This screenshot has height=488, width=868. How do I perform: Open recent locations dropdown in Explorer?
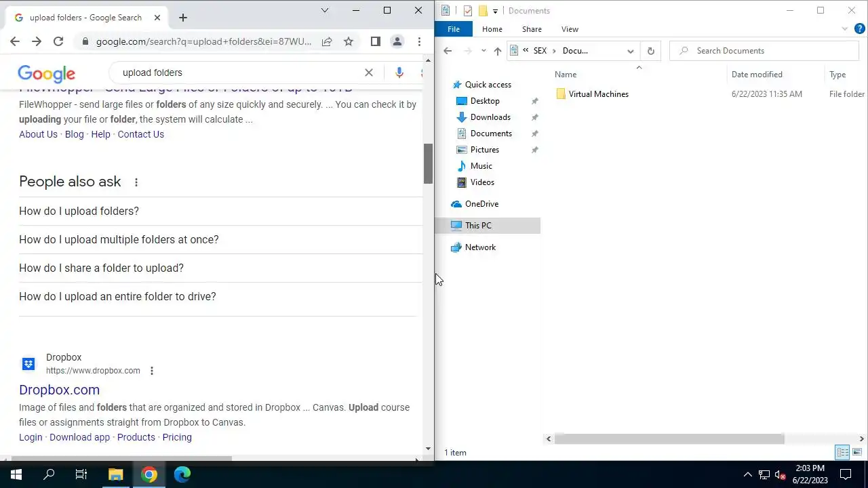click(x=484, y=51)
